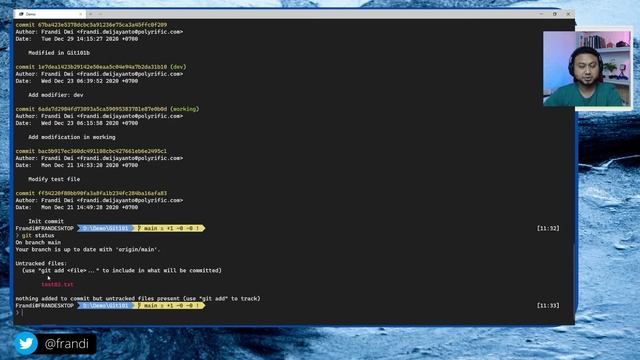Click the empty prompt cursor line at bottom

pos(20,313)
